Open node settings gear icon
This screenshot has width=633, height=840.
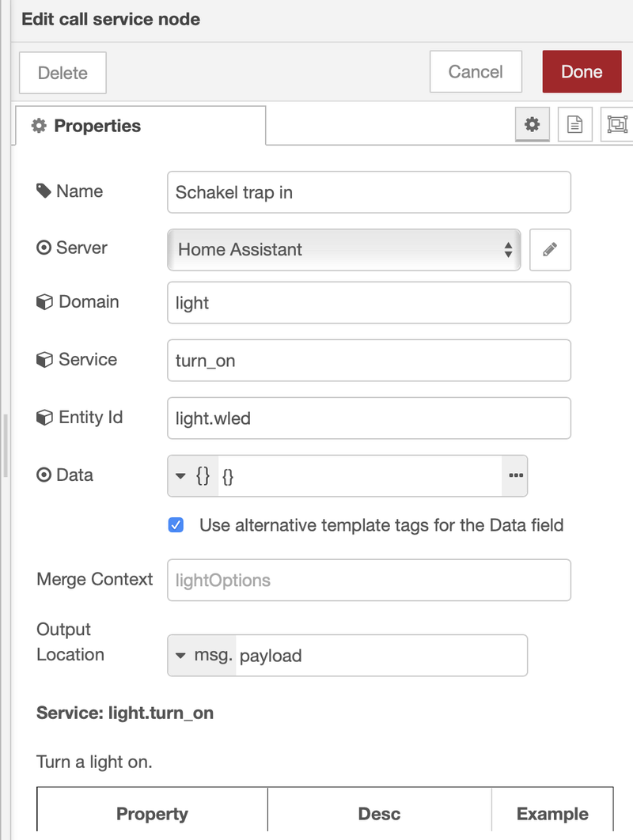click(533, 125)
